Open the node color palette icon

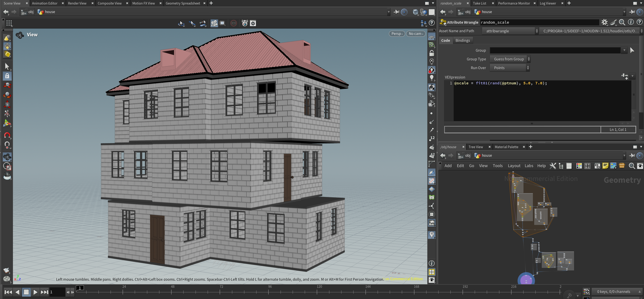point(579,166)
